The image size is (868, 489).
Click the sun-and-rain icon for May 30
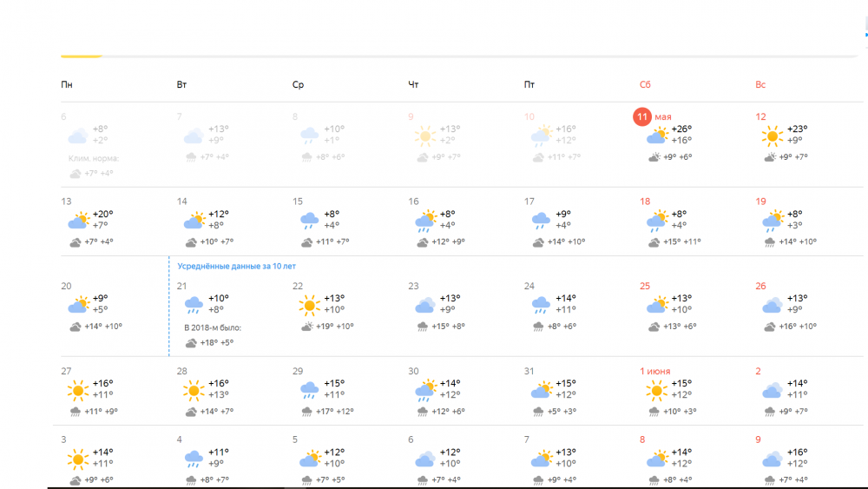(x=425, y=391)
